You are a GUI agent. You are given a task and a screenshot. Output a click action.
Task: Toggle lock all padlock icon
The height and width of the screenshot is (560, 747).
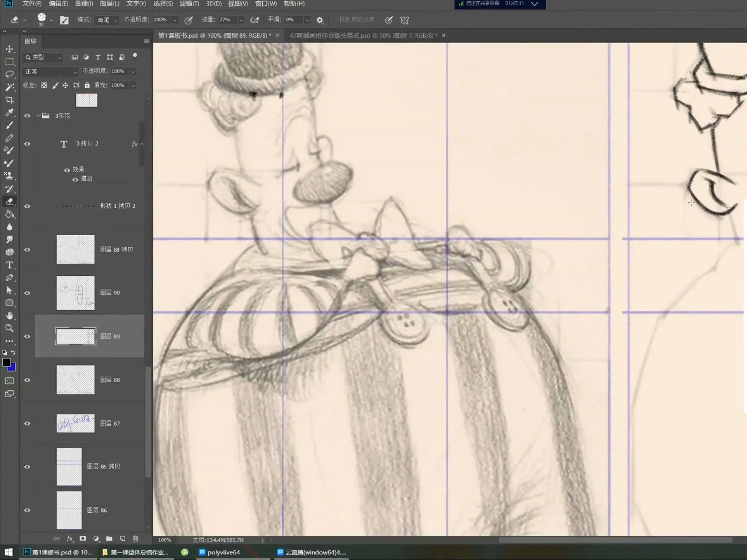(x=87, y=85)
